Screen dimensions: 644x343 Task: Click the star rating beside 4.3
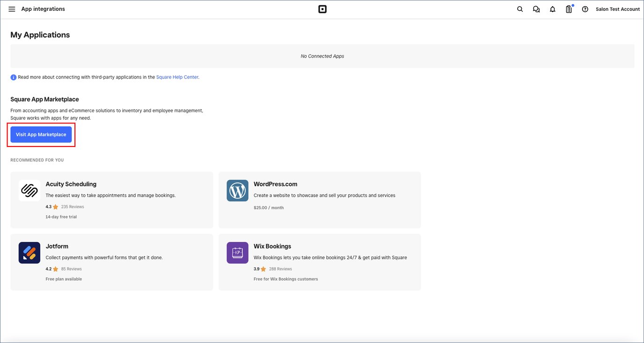56,206
